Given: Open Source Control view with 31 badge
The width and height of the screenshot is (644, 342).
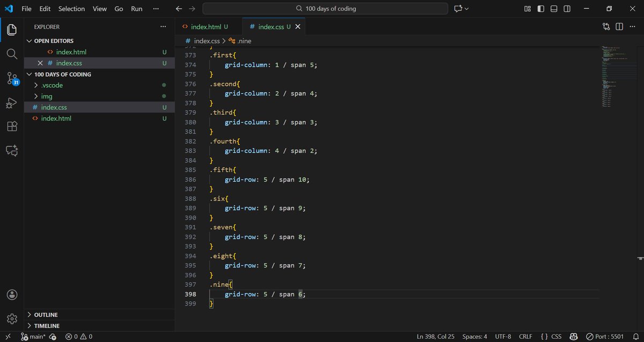Looking at the screenshot, I should tap(12, 79).
